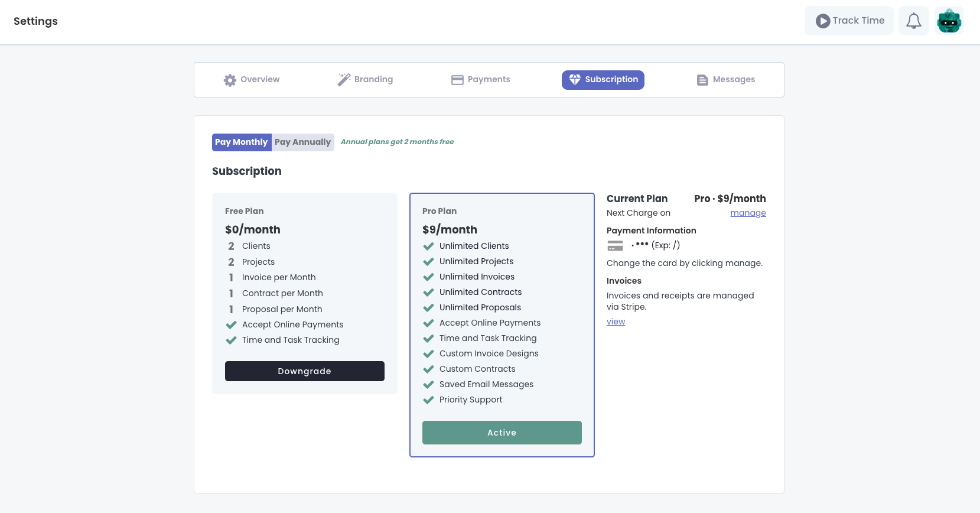Screen dimensions: 980x513
Task: Click the Messages document icon
Action: (702, 80)
